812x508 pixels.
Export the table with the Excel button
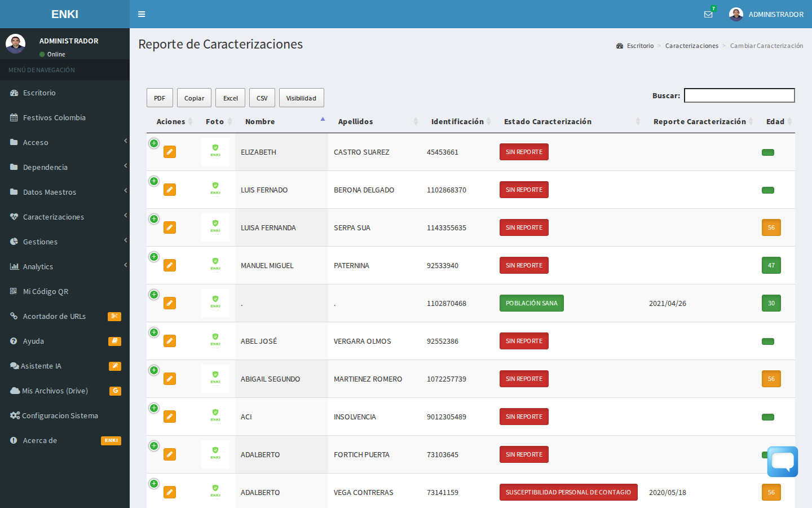[231, 98]
